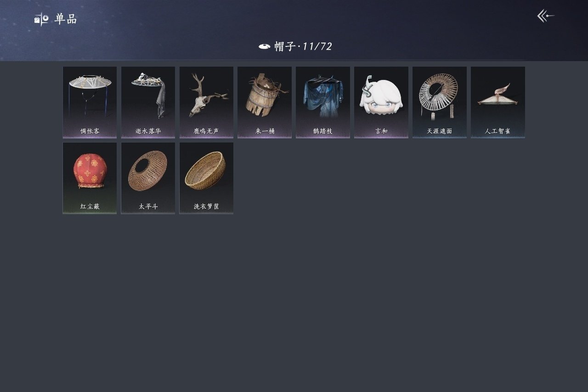The image size is (588, 392).
Task: Click the 单品 page title text
Action: point(66,19)
